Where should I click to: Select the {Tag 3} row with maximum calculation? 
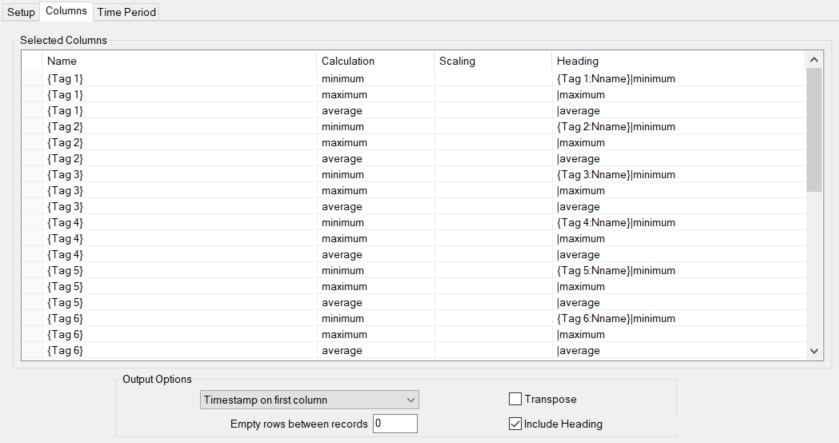tap(414, 191)
